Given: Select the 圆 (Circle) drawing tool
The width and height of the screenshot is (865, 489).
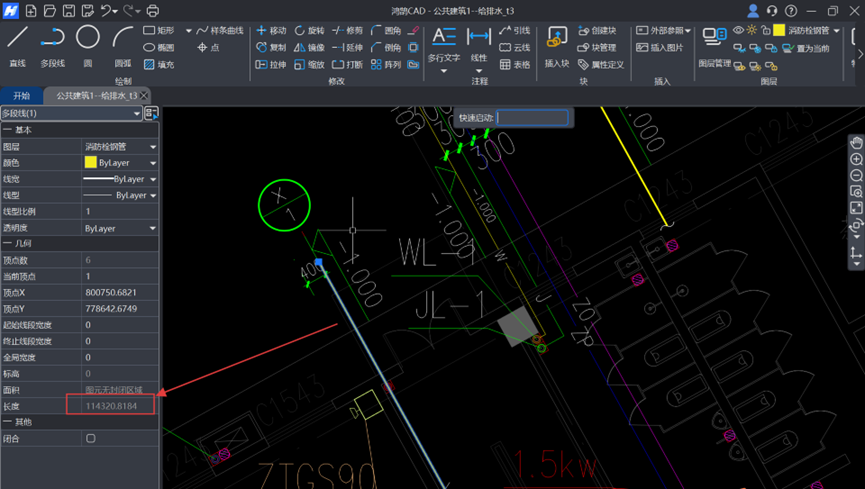Looking at the screenshot, I should (88, 45).
